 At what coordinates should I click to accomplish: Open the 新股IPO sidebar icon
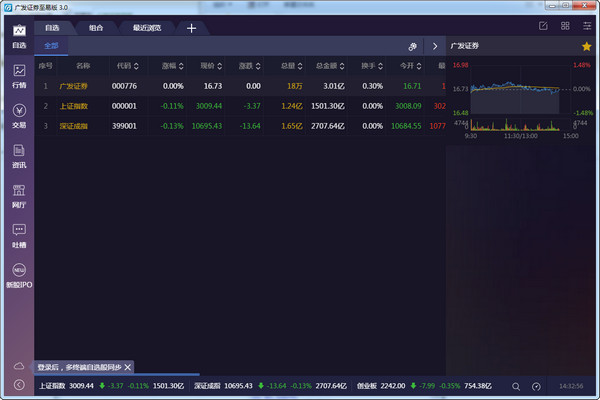click(18, 275)
